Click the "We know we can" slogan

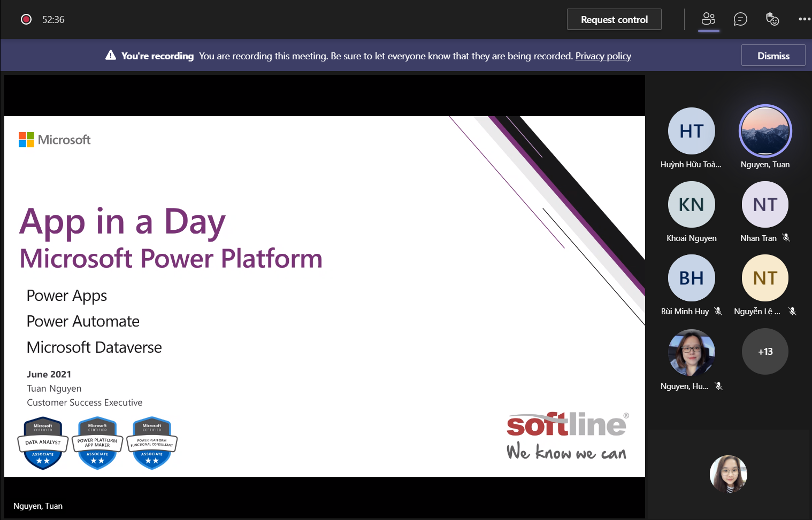click(566, 452)
